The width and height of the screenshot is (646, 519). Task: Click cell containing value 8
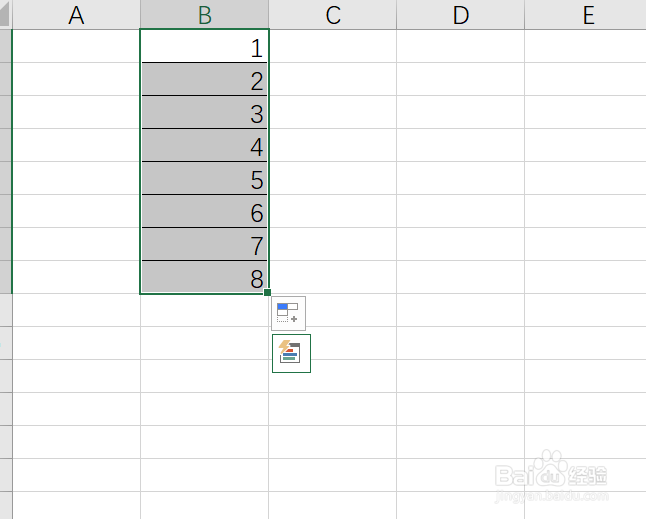204,278
